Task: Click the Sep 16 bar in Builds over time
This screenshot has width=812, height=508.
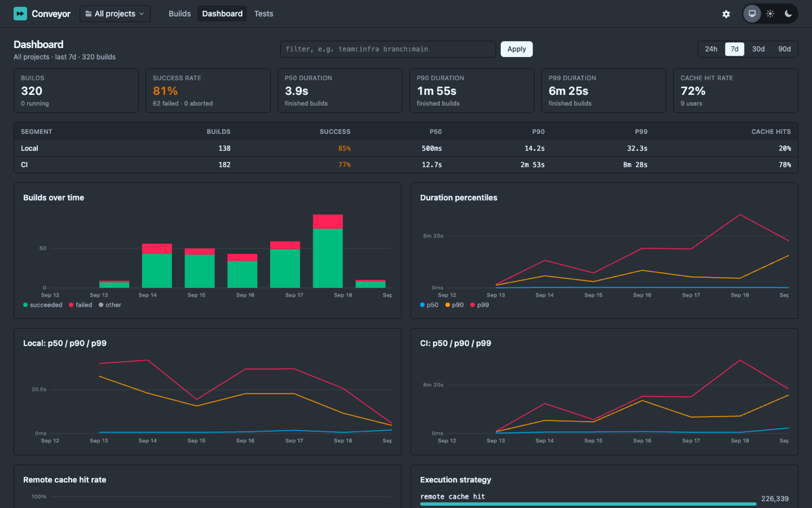Action: point(242,271)
